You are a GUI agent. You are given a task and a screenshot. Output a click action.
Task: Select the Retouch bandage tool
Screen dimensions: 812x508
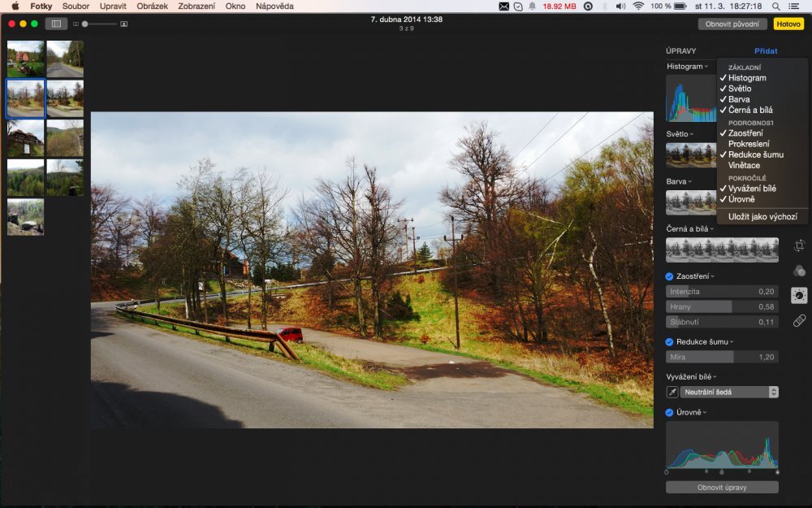pos(799,321)
